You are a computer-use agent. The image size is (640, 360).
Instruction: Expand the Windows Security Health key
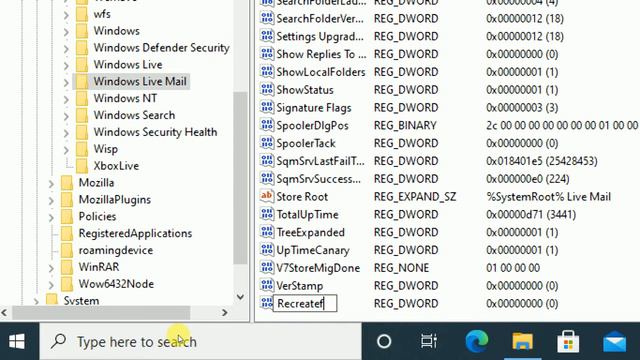coord(66,133)
